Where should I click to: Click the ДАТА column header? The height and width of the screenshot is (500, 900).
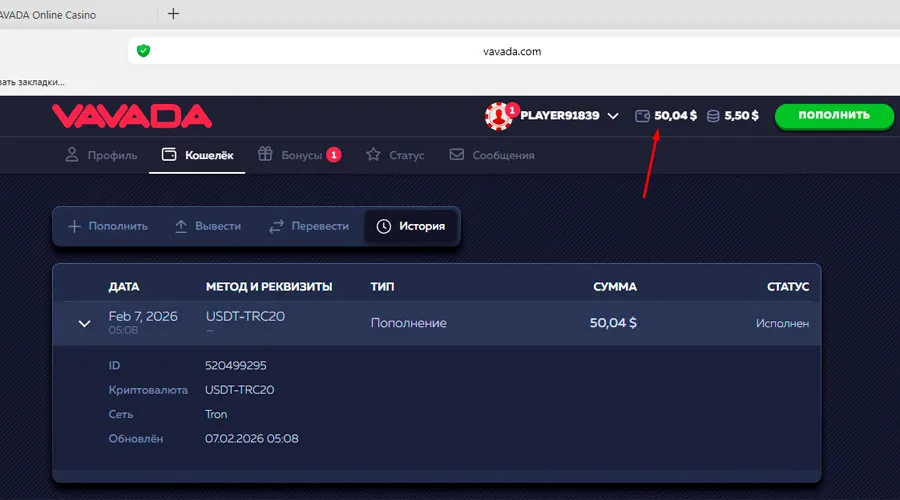coord(124,286)
